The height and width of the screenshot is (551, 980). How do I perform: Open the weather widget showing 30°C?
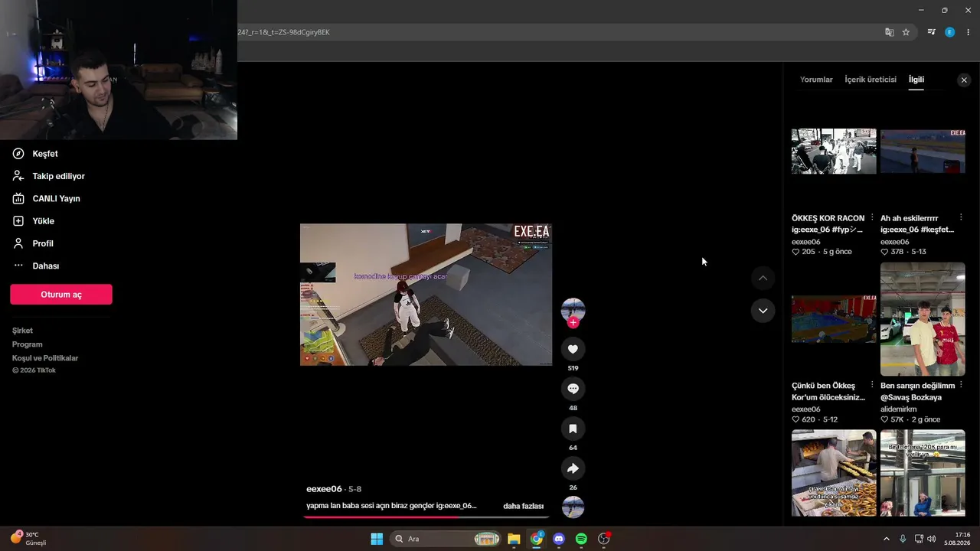tap(28, 539)
